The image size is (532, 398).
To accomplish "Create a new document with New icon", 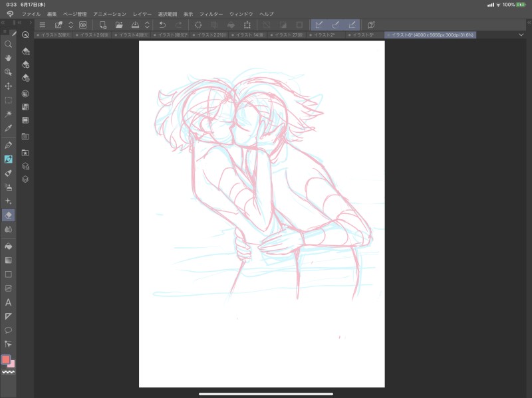I will click(103, 25).
